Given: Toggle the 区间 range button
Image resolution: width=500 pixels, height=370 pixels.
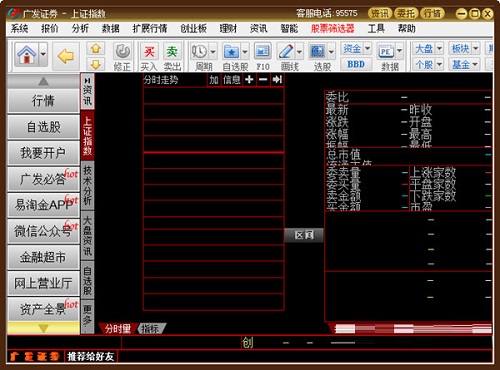Looking at the screenshot, I should pos(304,235).
